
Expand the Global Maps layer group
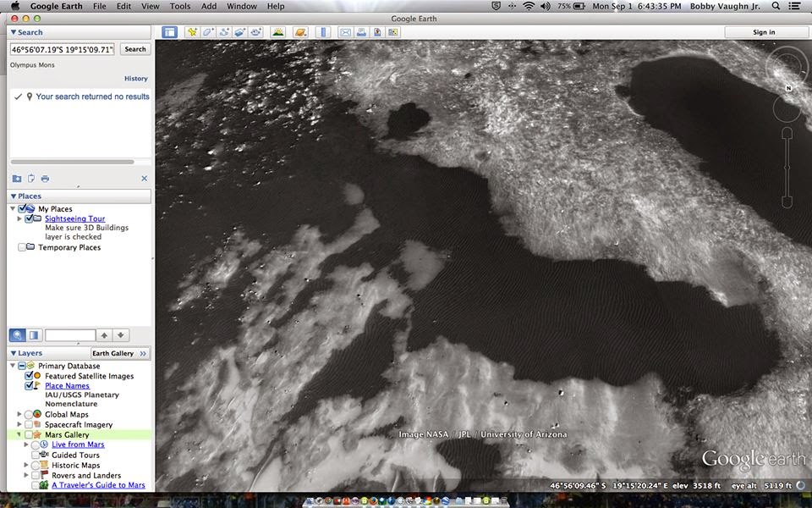coord(19,414)
